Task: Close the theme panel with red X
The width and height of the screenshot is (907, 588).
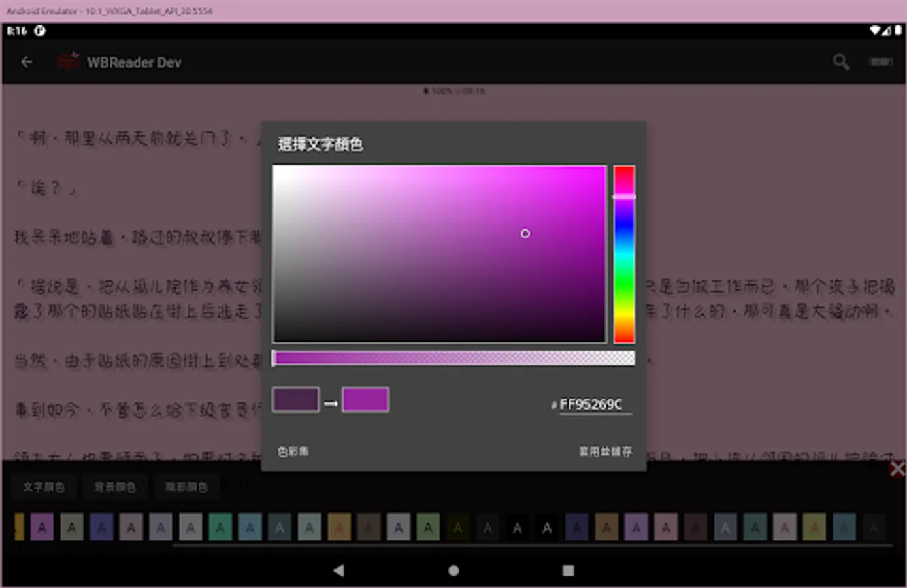Action: point(898,468)
